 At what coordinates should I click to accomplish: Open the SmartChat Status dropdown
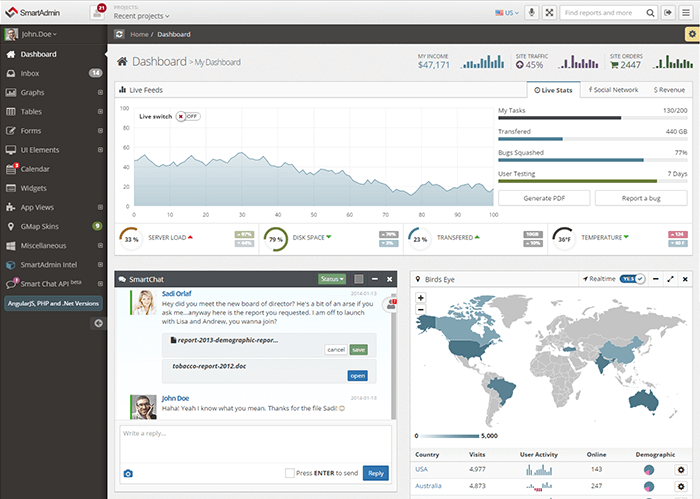tap(331, 279)
